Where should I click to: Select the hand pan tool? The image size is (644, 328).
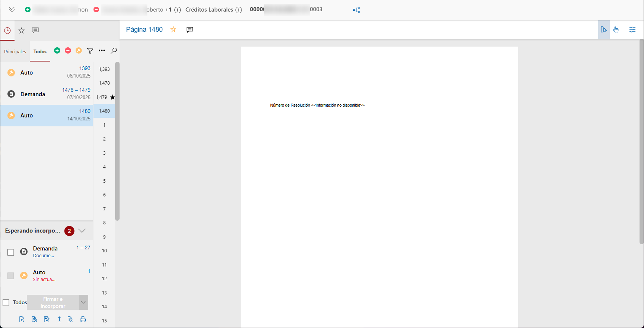click(616, 30)
